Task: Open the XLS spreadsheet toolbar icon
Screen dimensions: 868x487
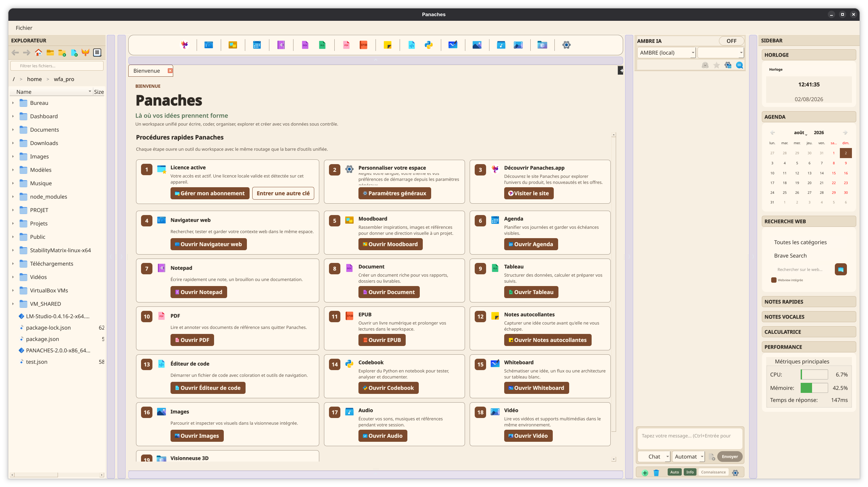Action: tap(322, 45)
